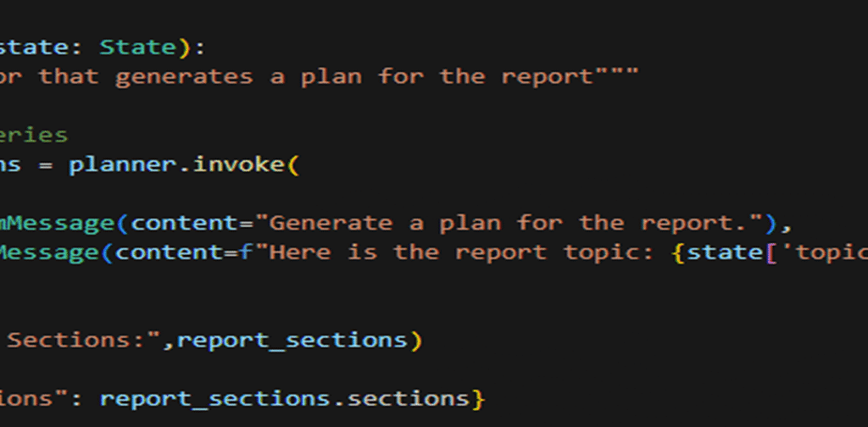Place cursor on the State type annotation

click(138, 47)
